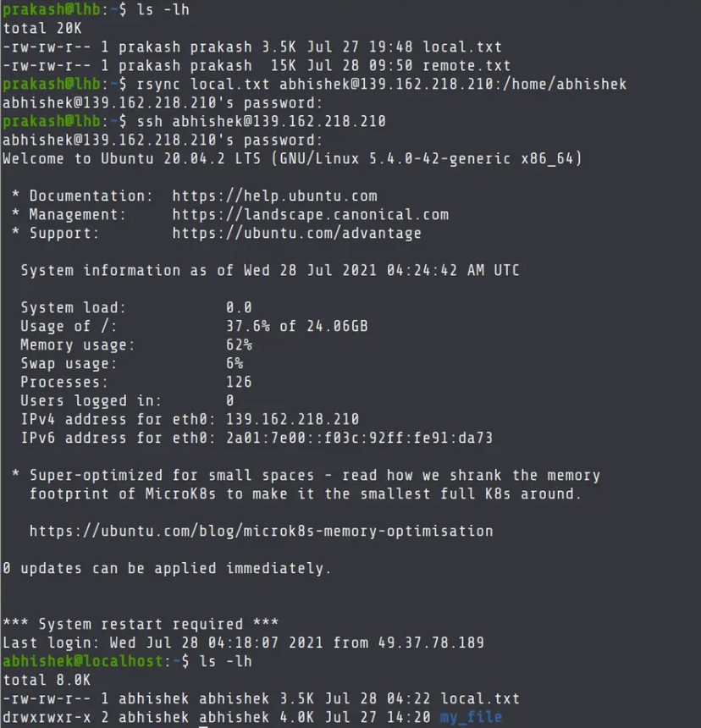This screenshot has width=701, height=728.
Task: Click remote.txt in the file listing
Action: coord(466,65)
